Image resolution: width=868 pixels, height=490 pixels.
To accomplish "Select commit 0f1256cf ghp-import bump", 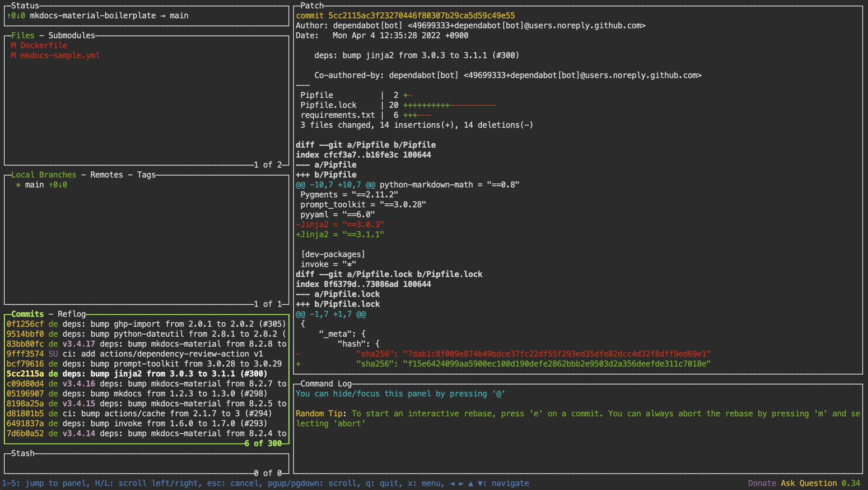I will pyautogui.click(x=146, y=324).
